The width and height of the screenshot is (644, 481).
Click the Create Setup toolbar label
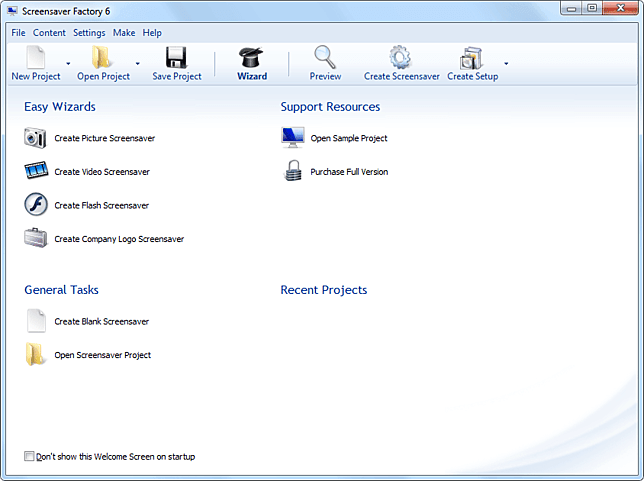(473, 76)
